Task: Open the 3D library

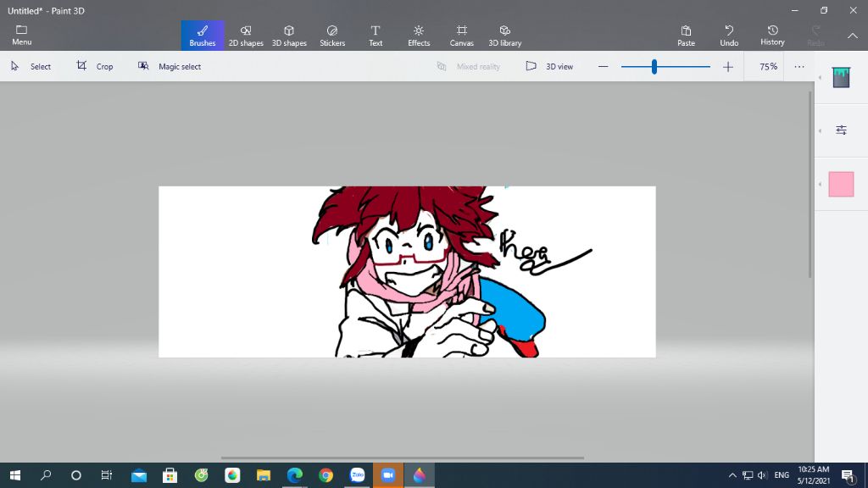Action: 505,36
